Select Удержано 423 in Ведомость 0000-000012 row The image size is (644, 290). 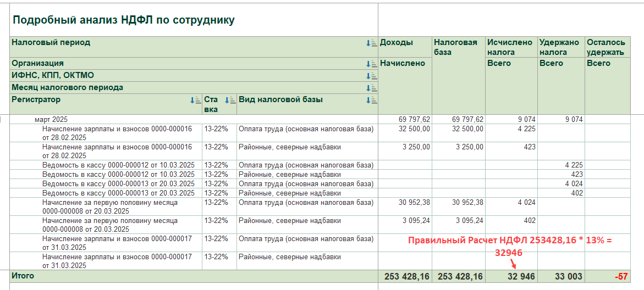click(576, 174)
